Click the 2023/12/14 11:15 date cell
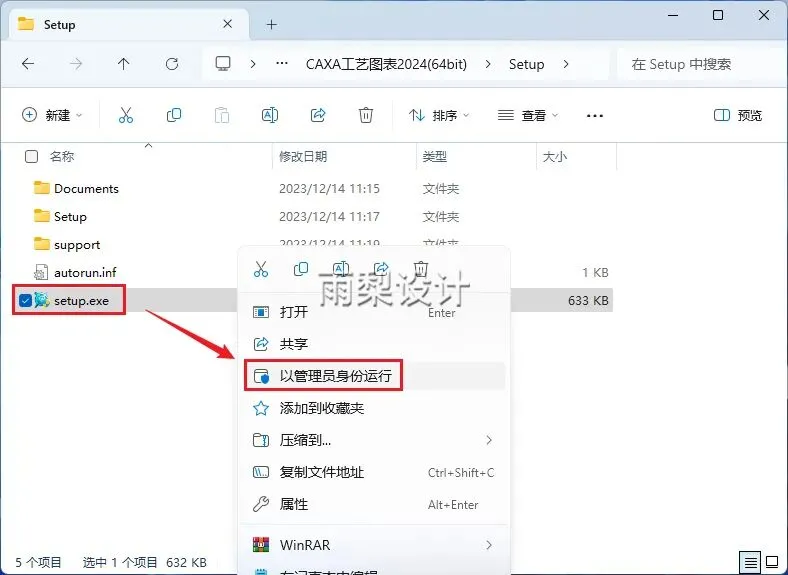The height and width of the screenshot is (575, 788). coord(329,188)
